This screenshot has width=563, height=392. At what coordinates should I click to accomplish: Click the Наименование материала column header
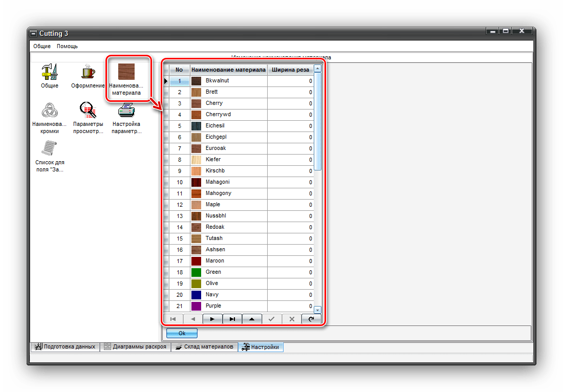coord(228,70)
